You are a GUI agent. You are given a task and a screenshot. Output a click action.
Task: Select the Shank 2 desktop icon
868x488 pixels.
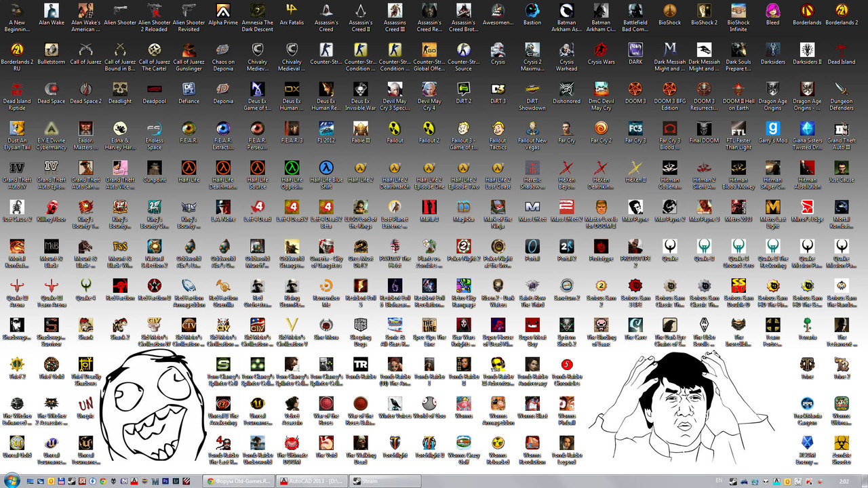pyautogui.click(x=120, y=329)
